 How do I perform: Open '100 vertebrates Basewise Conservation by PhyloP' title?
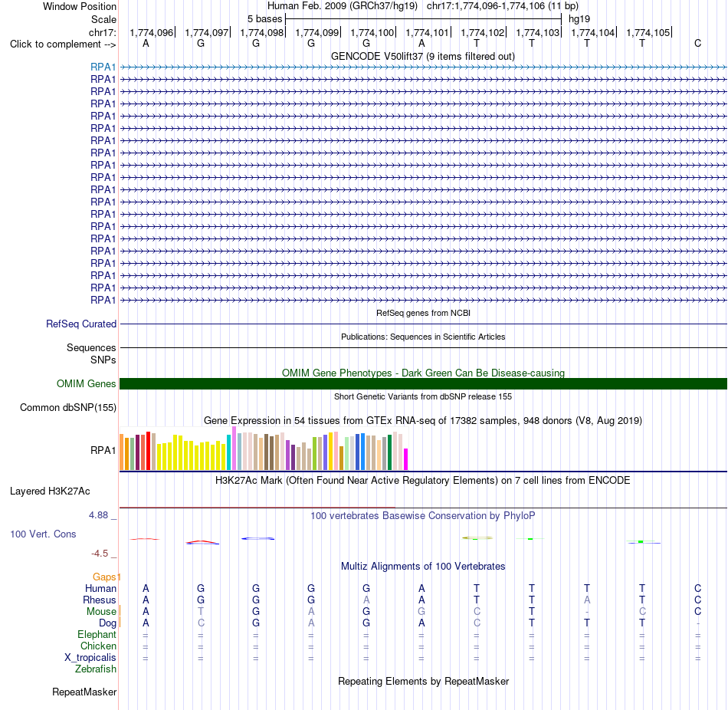(x=423, y=516)
